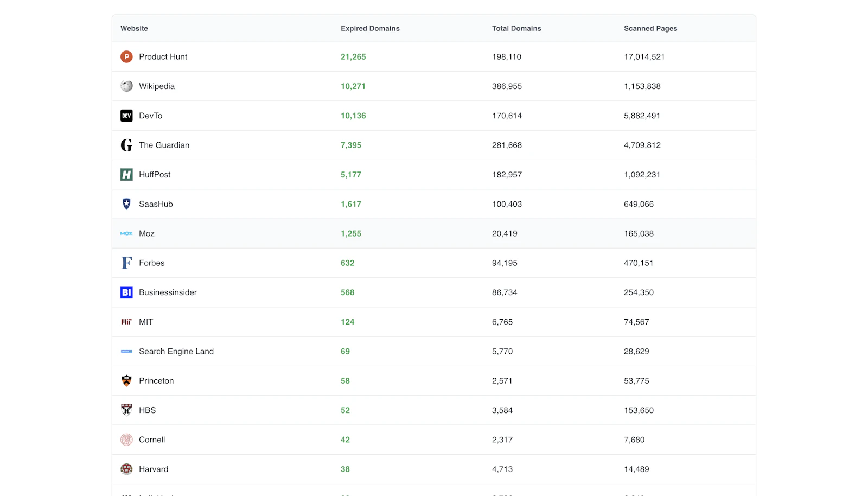Click the SaasHub shield star icon
The width and height of the screenshot is (868, 496).
pyautogui.click(x=126, y=204)
